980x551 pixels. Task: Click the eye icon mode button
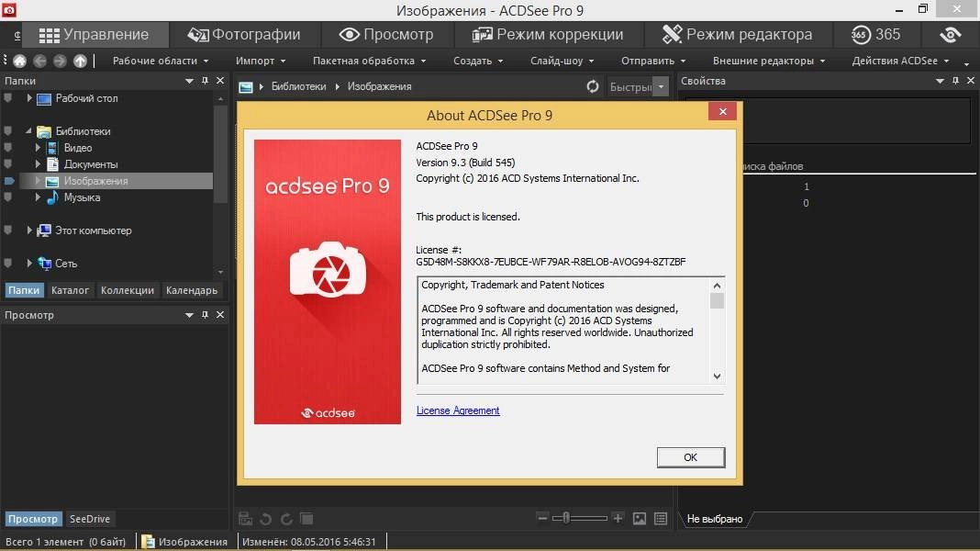(951, 34)
